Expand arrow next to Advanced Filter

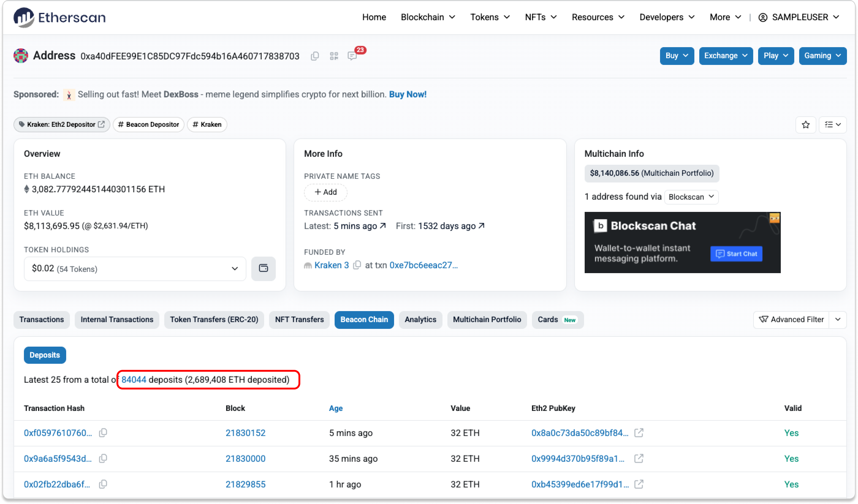[837, 320]
